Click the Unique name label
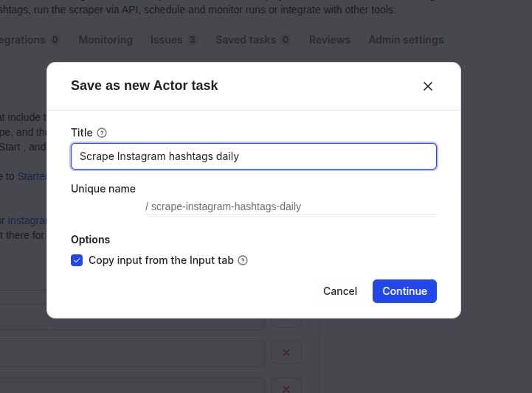 pos(103,189)
